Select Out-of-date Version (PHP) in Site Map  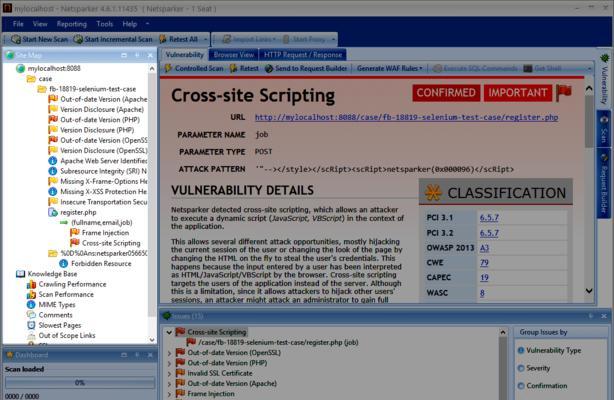point(94,119)
